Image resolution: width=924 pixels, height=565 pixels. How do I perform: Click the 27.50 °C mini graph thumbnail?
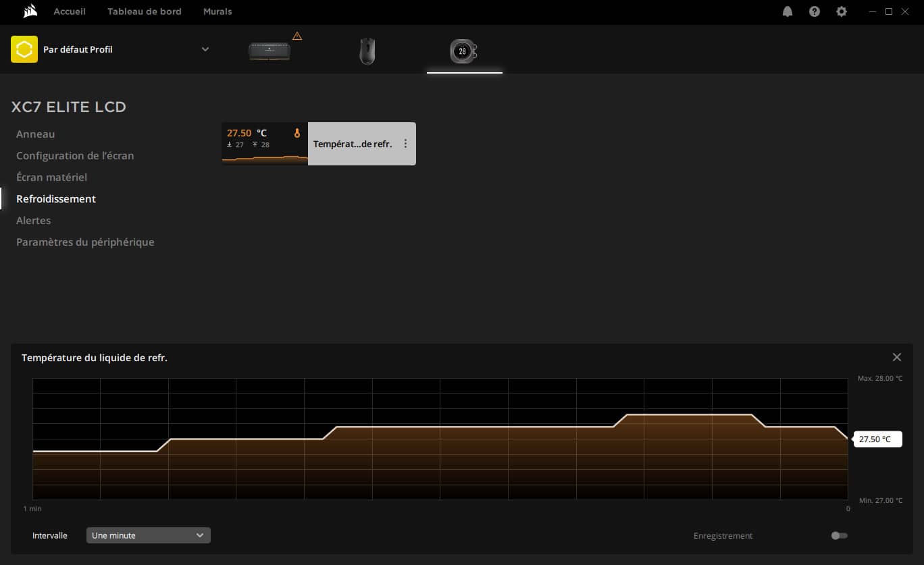click(265, 144)
